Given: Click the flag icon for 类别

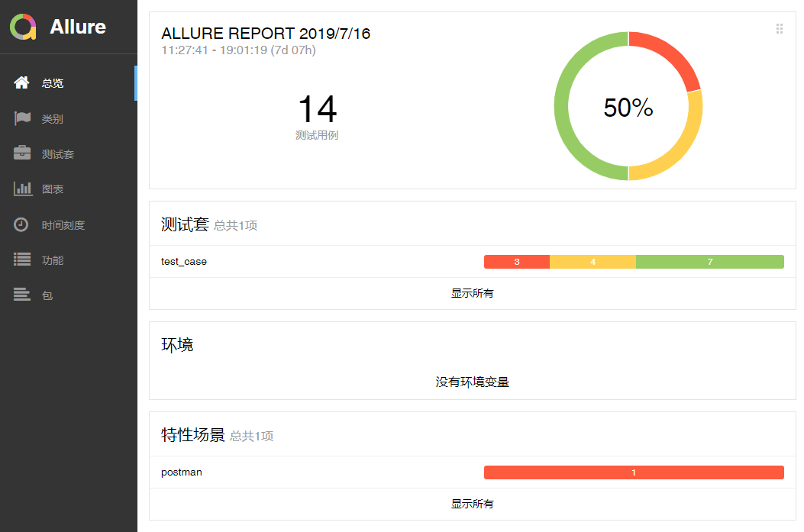Looking at the screenshot, I should pyautogui.click(x=22, y=118).
